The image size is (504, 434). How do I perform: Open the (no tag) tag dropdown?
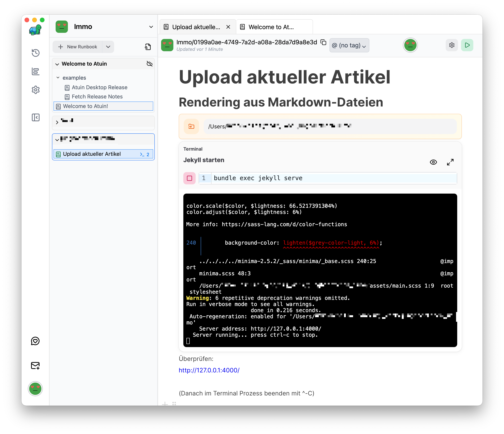point(349,45)
